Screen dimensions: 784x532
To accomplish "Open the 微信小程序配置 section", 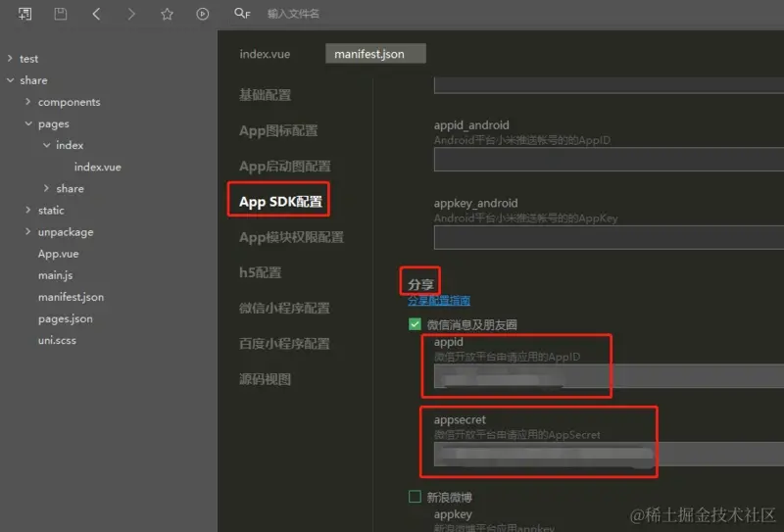I will pyautogui.click(x=284, y=309).
